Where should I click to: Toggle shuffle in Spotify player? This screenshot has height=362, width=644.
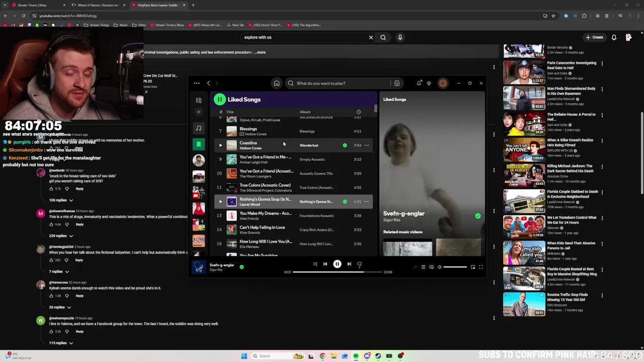tap(315, 264)
